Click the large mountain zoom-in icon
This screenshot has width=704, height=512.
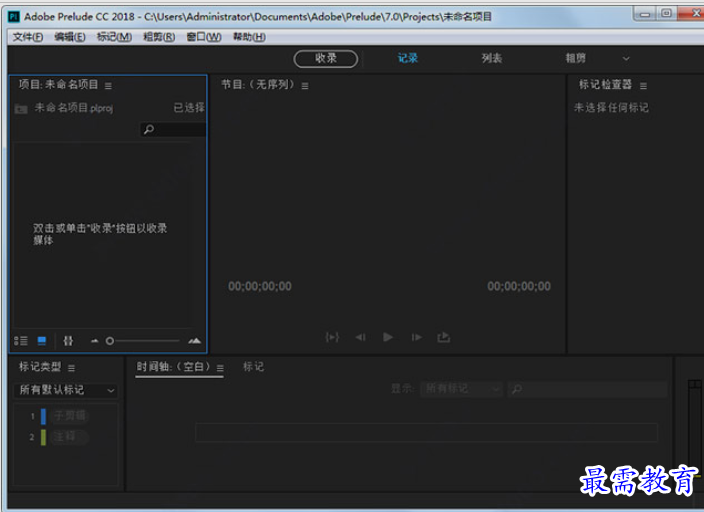[194, 341]
